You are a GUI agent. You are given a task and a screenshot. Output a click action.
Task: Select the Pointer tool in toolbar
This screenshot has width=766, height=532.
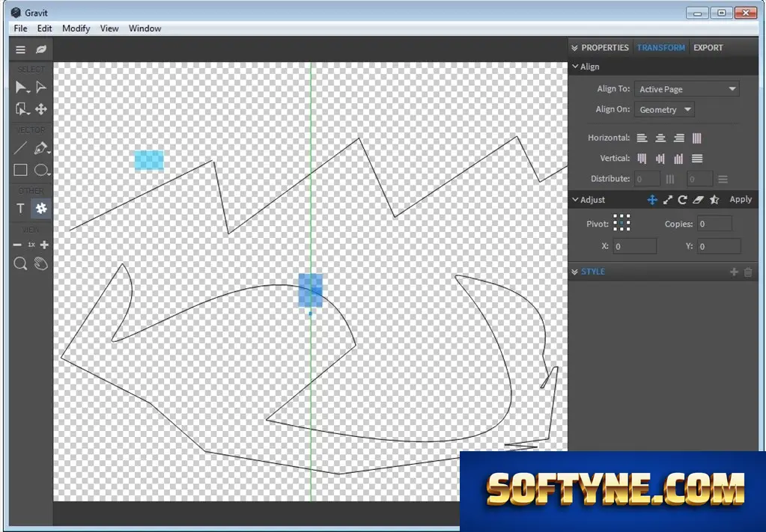click(21, 88)
